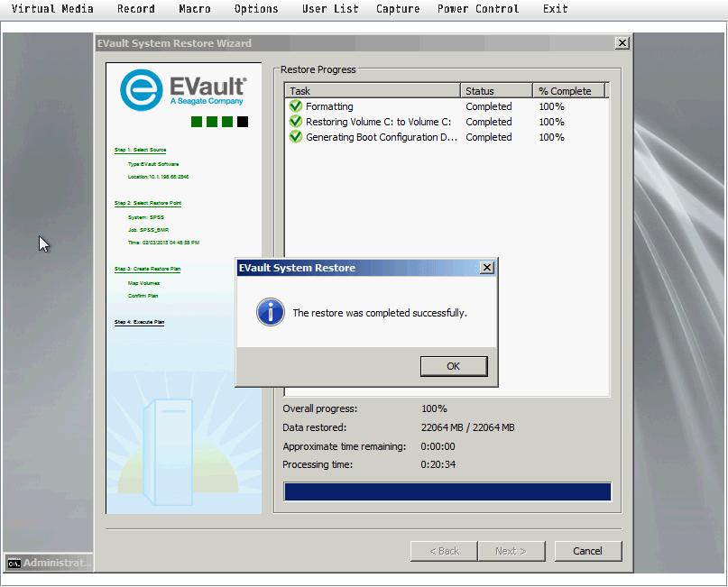Click the checkmark beside Generating Boot Configuration
Viewport: 728px width, 587px height.
pos(295,137)
